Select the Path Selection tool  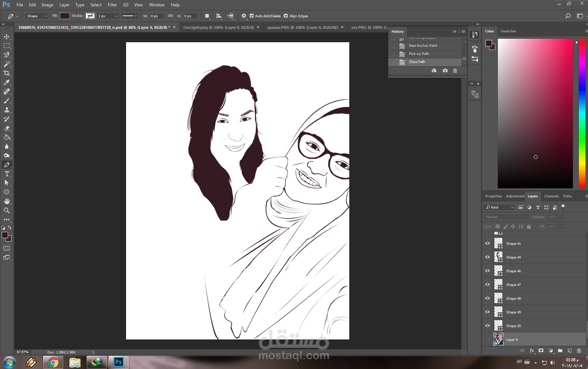pos(7,183)
